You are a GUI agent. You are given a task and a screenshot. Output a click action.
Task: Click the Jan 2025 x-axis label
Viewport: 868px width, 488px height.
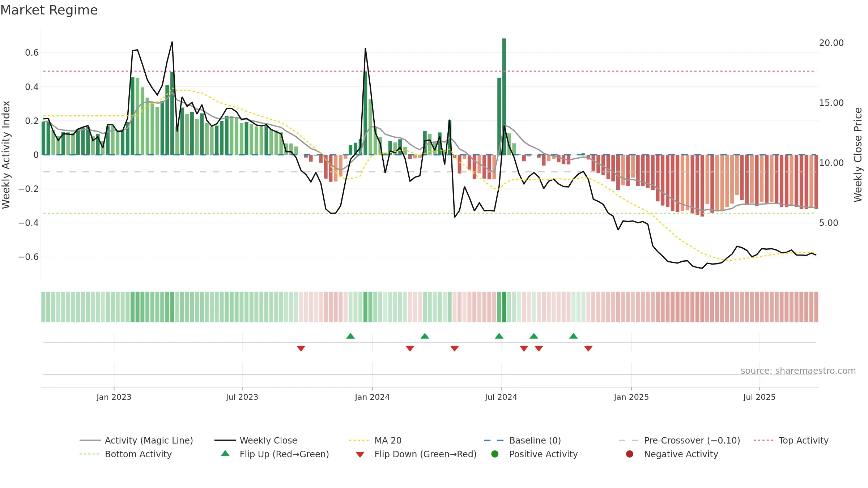pos(631,397)
